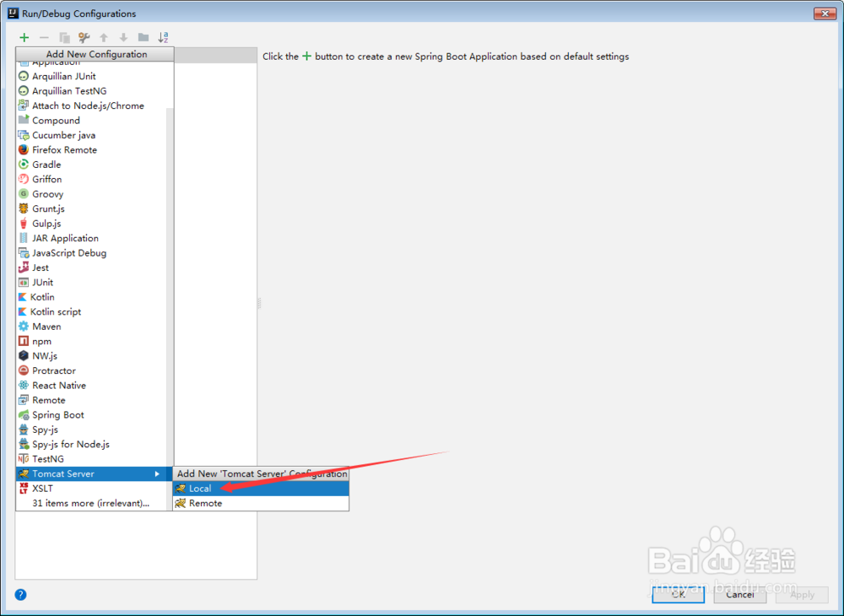Screen dimensions: 844x616
Task: Choose Remote in the Tomcat Server submenu
Action: click(x=261, y=503)
